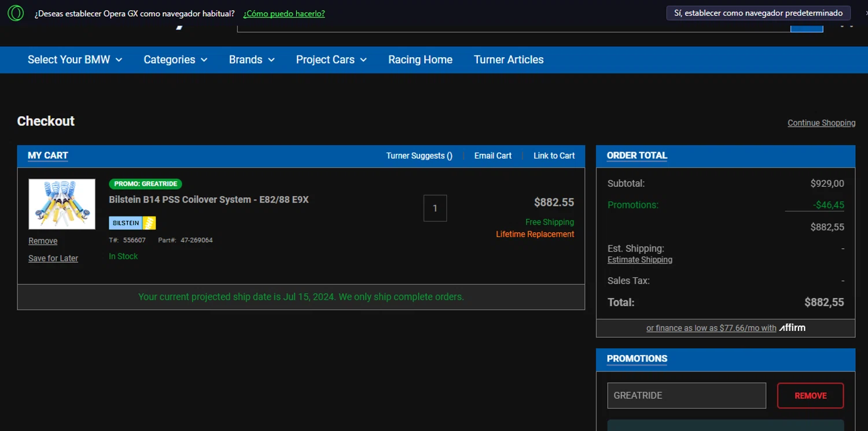Open the finance with Affirm link
This screenshot has width=868, height=431.
pos(726,328)
